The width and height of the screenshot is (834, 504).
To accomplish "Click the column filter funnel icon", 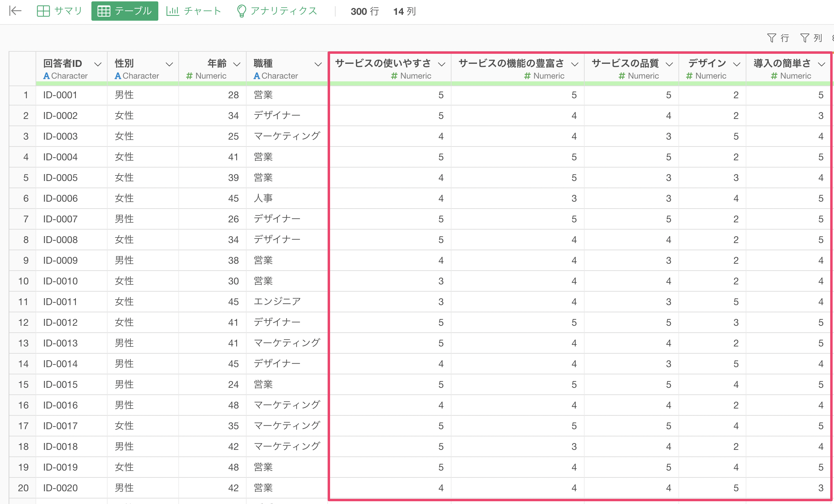I will 805,38.
